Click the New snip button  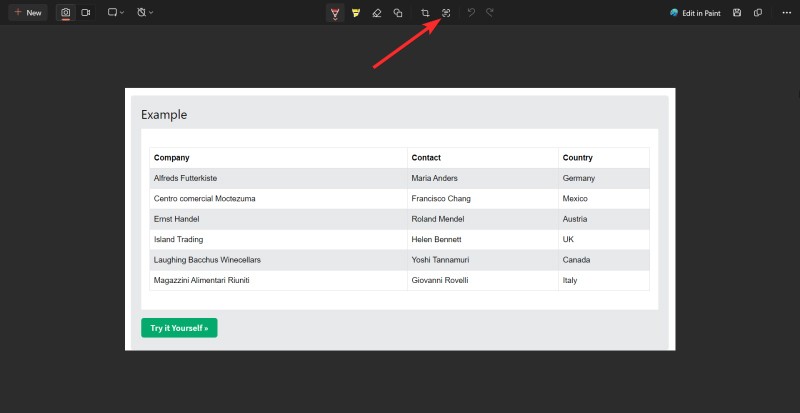point(28,13)
